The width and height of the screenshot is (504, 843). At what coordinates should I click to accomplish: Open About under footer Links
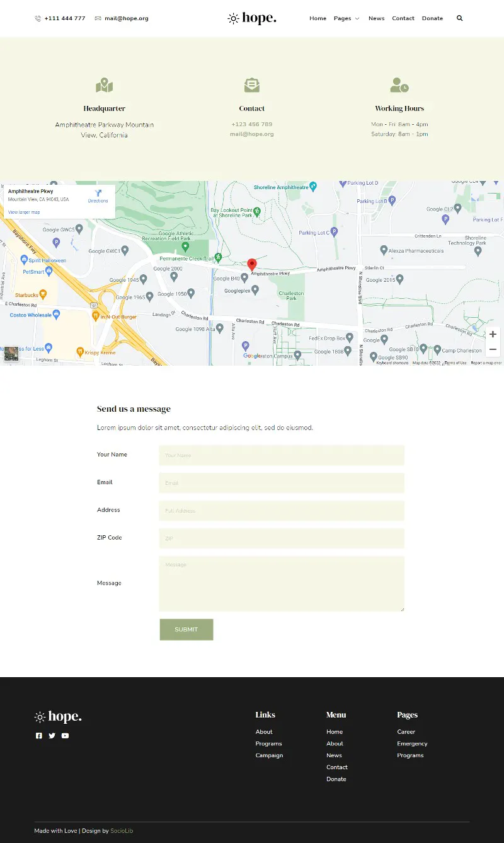point(264,732)
